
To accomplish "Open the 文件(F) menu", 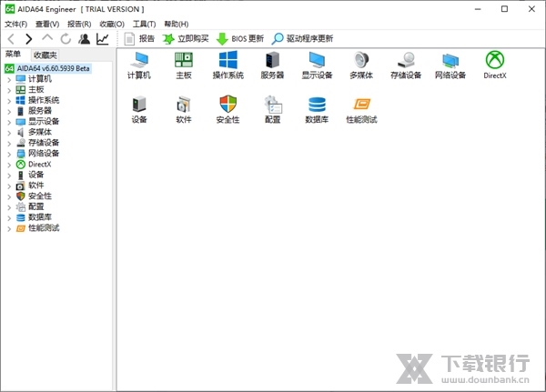I will click(16, 24).
